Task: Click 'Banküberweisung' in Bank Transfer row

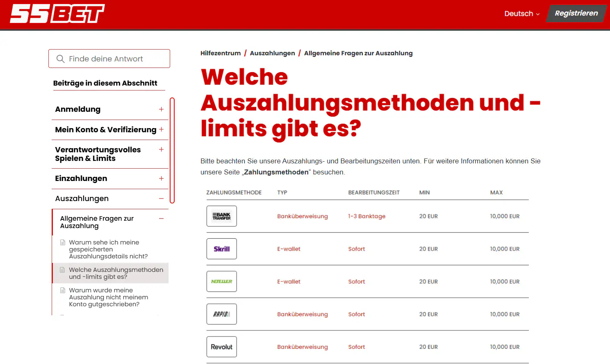Action: pyautogui.click(x=303, y=216)
